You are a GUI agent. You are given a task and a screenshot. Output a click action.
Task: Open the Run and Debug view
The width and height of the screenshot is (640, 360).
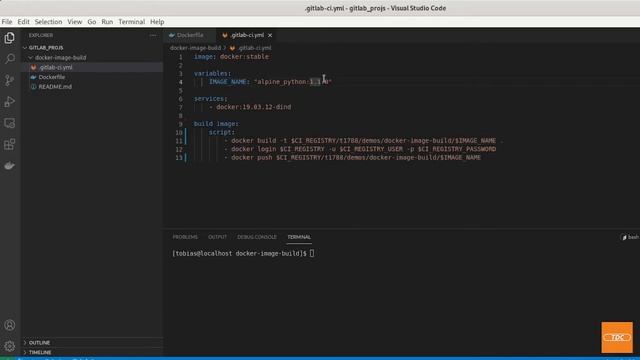point(9,102)
